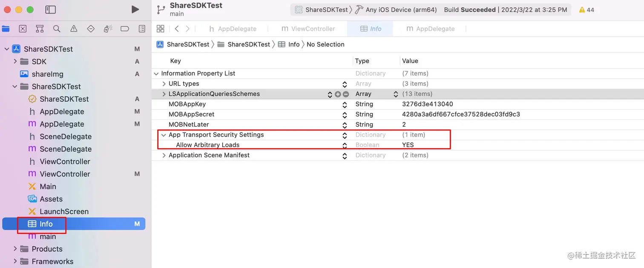Show the 44 warnings indicator
This screenshot has width=644, height=268.
[x=586, y=9]
